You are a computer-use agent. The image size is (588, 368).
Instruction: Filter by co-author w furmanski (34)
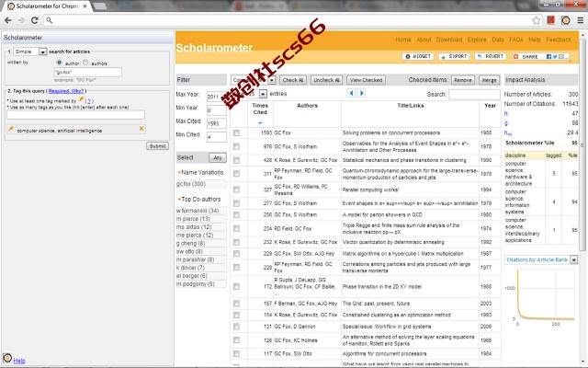(x=201, y=211)
